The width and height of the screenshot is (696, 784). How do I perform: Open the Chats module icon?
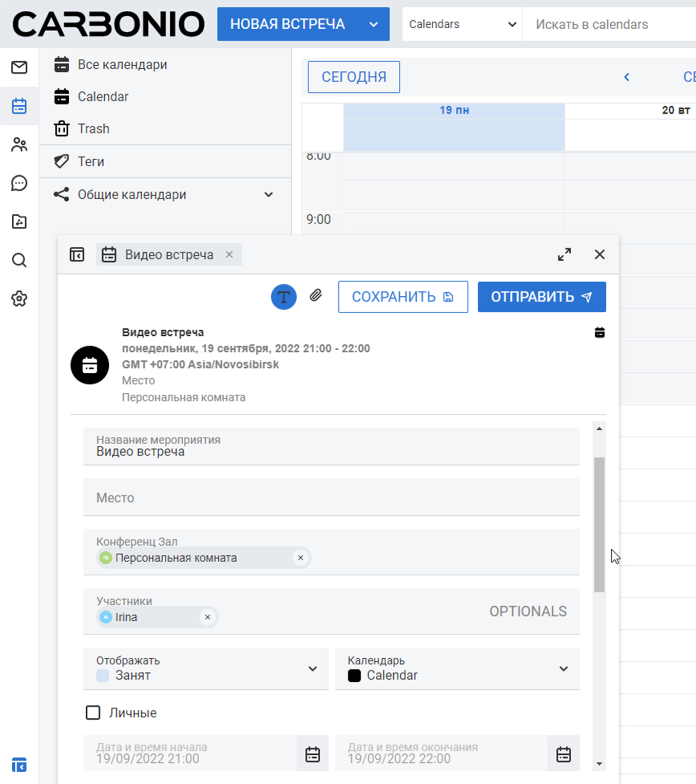point(19,183)
